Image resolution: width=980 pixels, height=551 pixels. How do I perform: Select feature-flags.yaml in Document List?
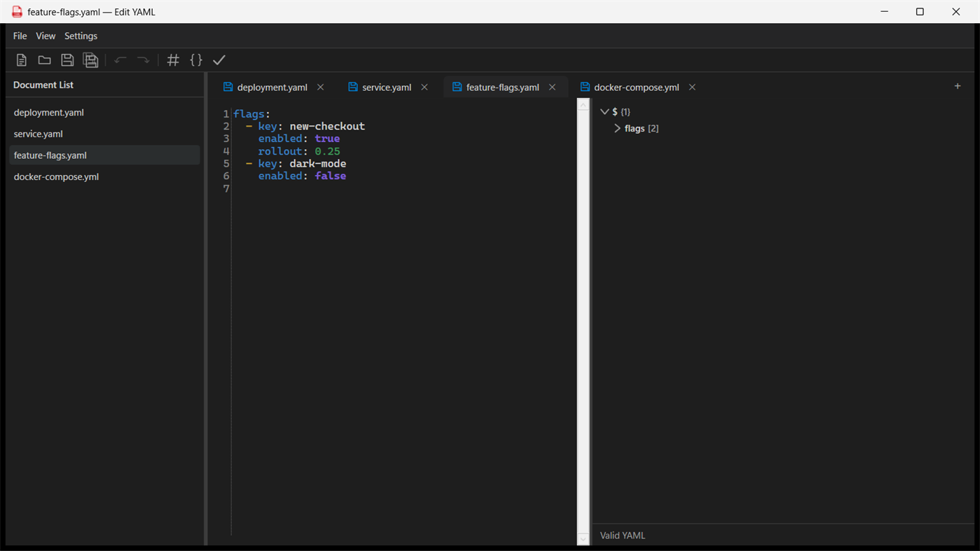(x=104, y=155)
